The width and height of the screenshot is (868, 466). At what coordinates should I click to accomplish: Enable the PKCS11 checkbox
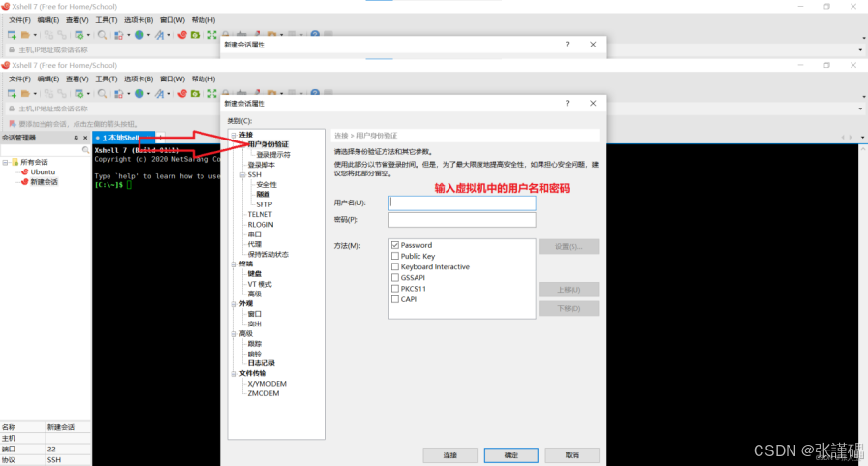tap(395, 289)
